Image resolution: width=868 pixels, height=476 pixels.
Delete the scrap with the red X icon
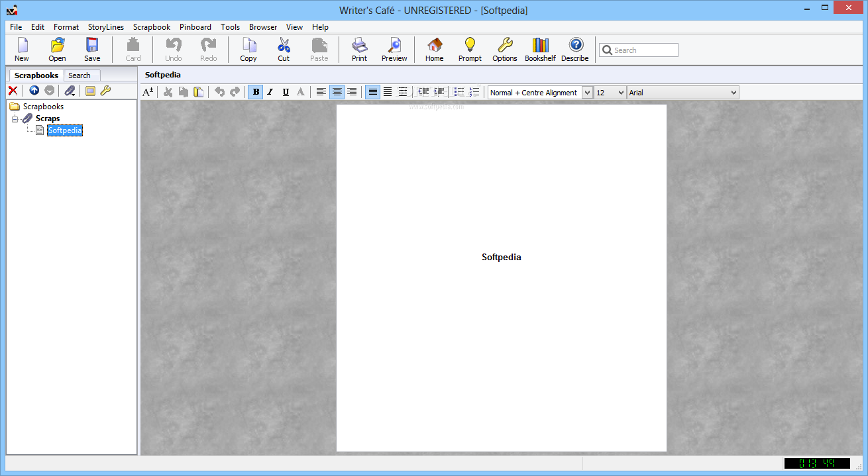coord(13,91)
